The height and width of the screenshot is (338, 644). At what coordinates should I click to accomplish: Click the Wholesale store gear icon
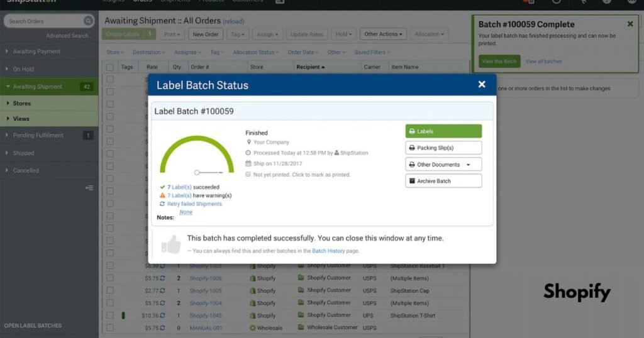point(253,328)
